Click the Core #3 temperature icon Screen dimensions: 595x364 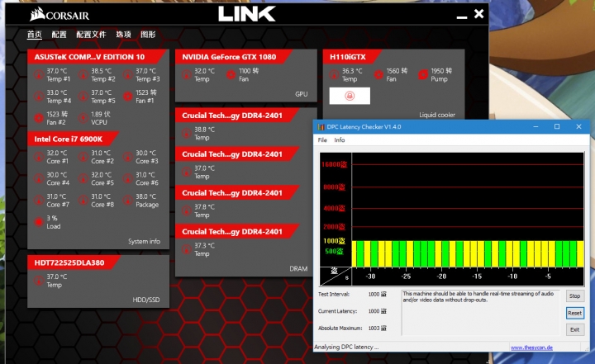tap(128, 157)
